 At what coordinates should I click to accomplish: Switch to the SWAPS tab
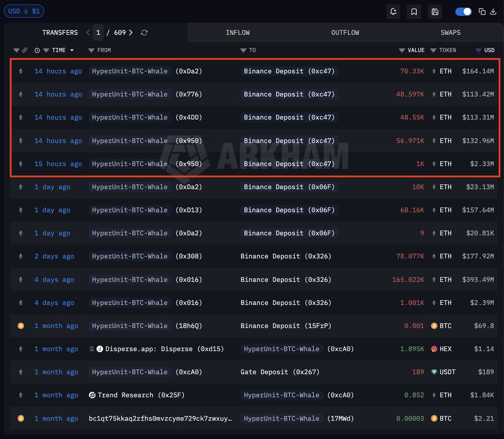click(451, 32)
